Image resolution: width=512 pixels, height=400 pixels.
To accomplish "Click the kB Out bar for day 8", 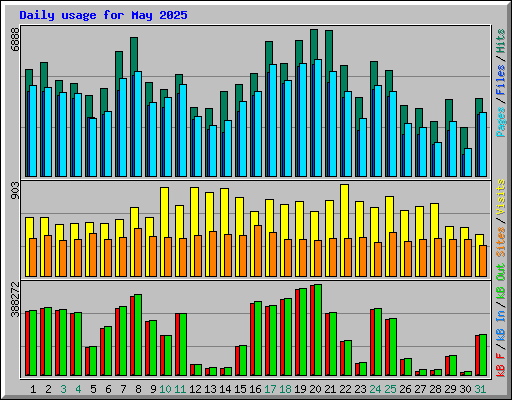I will 138,335.
